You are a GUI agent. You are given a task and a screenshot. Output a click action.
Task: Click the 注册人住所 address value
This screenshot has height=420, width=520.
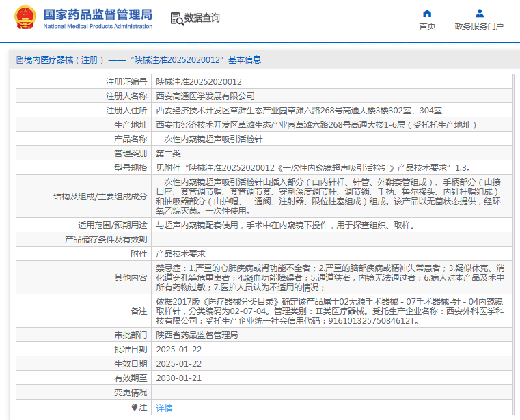point(299,111)
